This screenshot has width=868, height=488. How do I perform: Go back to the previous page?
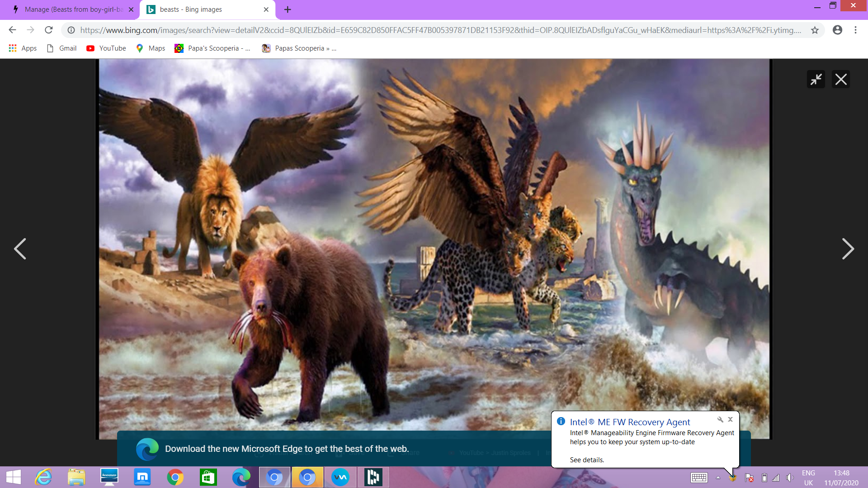[12, 30]
